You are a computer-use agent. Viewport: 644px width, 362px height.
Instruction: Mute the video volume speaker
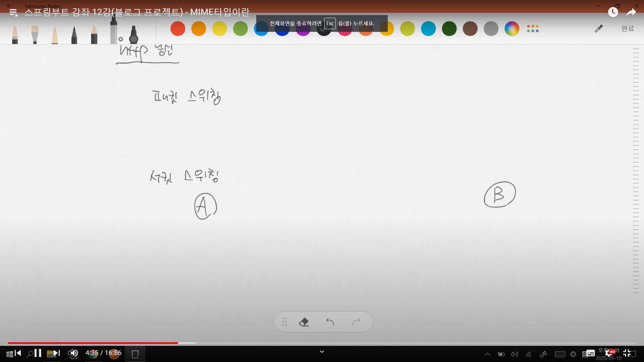click(73, 353)
